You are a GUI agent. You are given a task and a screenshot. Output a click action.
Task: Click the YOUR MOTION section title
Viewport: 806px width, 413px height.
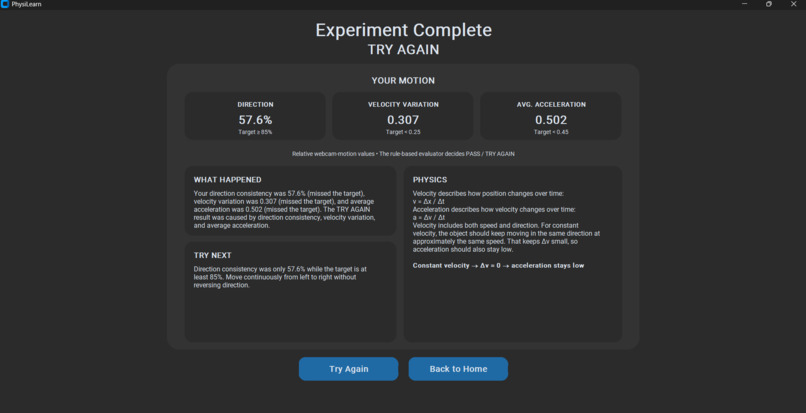click(403, 81)
